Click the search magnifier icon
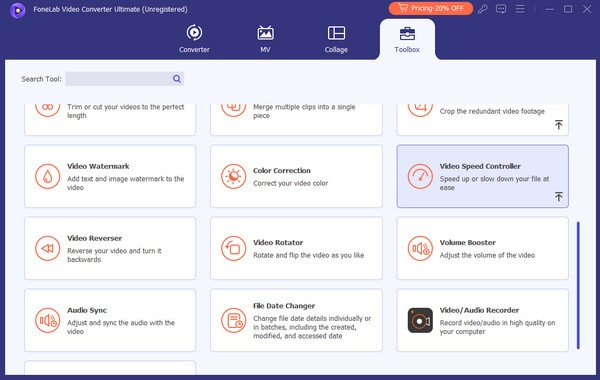 coord(176,79)
